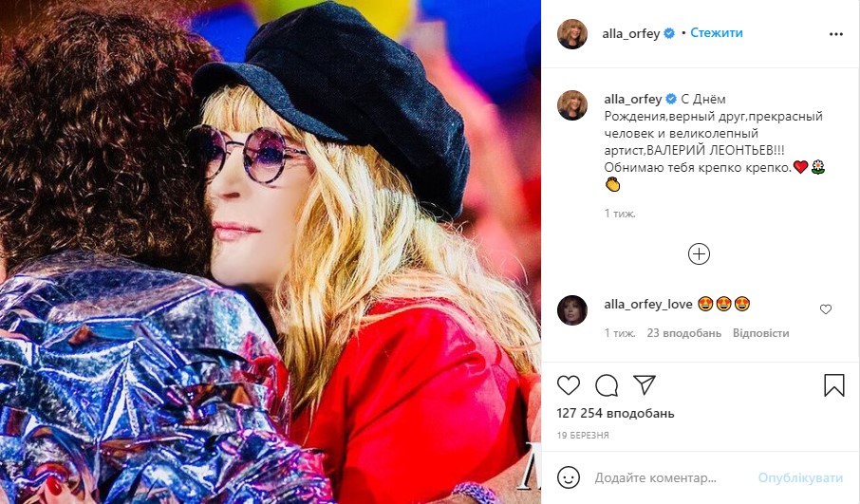860x504 pixels.
Task: Click the caption author avatar
Action: pos(573,105)
